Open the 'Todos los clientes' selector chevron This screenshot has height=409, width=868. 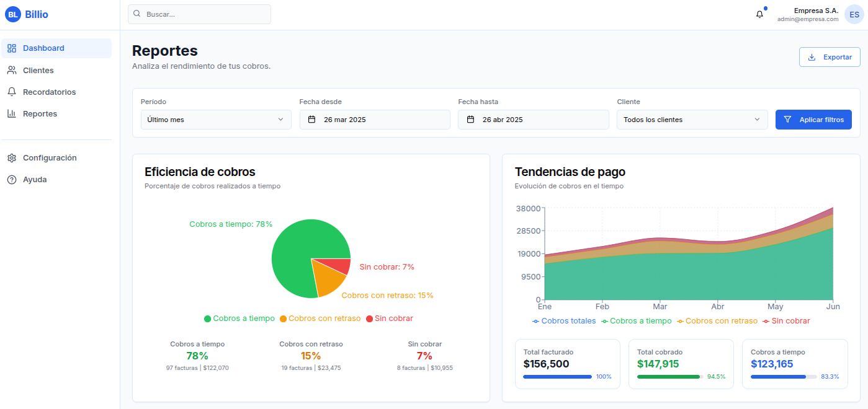757,119
